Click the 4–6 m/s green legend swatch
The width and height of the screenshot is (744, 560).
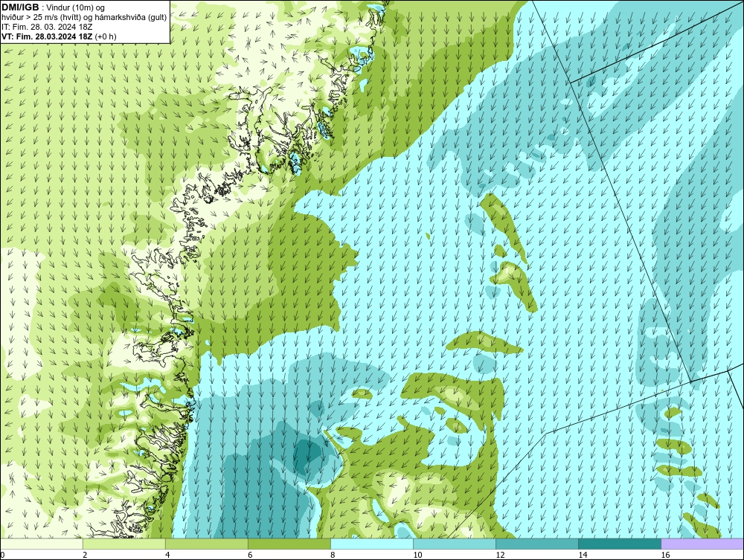coord(207,544)
